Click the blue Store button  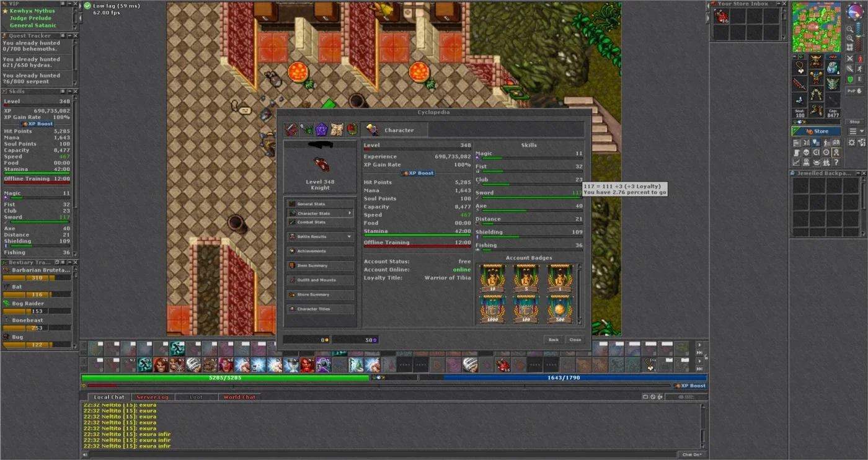click(816, 131)
